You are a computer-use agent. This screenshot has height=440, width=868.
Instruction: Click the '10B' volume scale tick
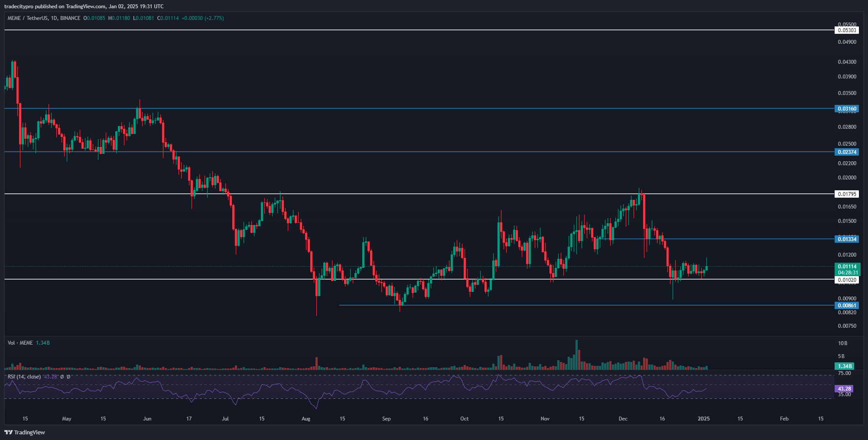(x=842, y=343)
